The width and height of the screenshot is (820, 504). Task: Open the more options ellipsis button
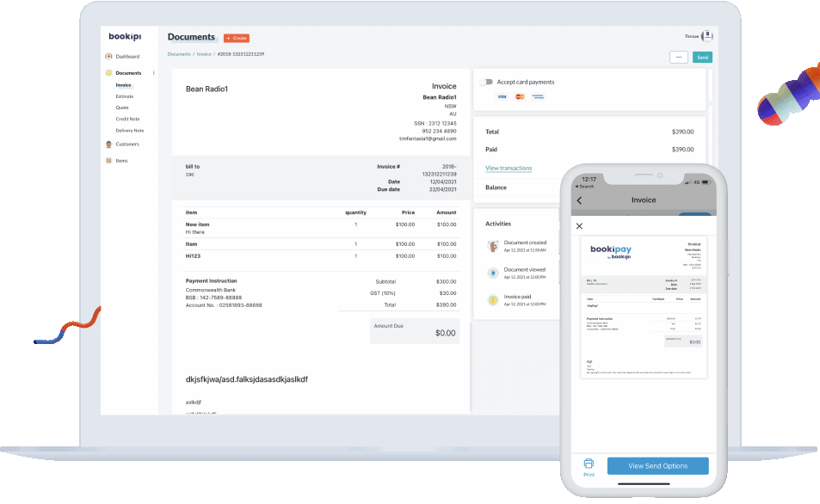tap(679, 57)
